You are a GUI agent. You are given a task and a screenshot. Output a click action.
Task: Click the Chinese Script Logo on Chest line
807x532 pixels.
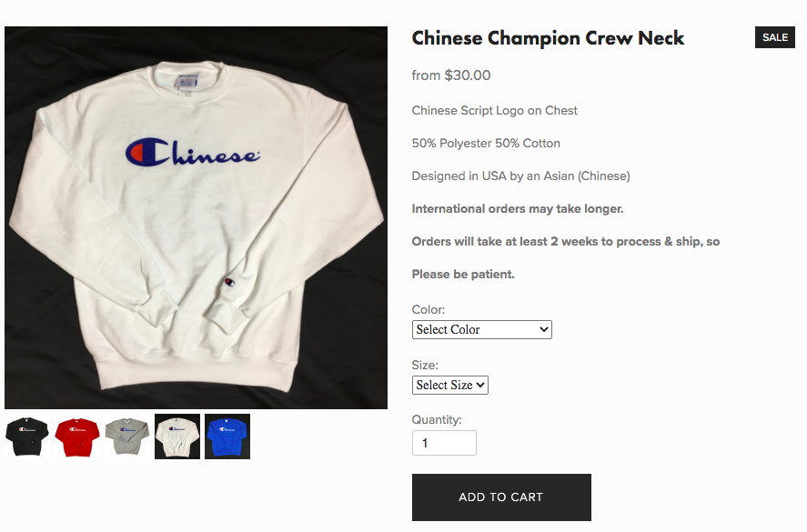[495, 111]
